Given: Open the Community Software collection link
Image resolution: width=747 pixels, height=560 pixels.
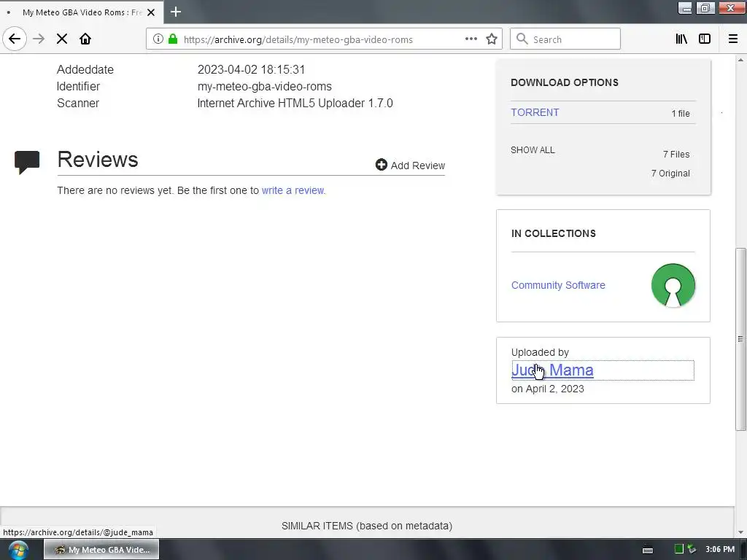Looking at the screenshot, I should pyautogui.click(x=558, y=285).
